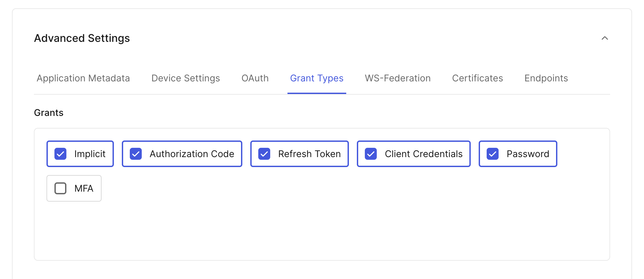Turn off the Client Credentials checkbox
The width and height of the screenshot is (644, 279).
371,154
